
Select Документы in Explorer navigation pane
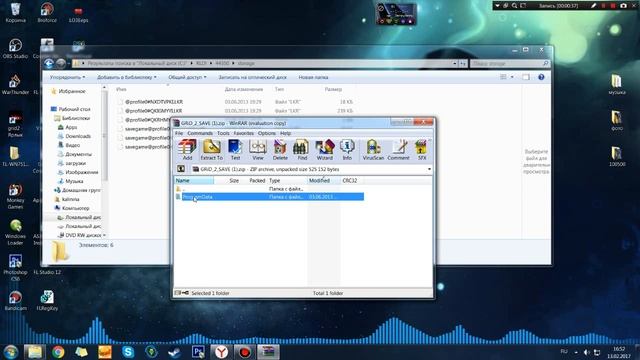pos(78,154)
